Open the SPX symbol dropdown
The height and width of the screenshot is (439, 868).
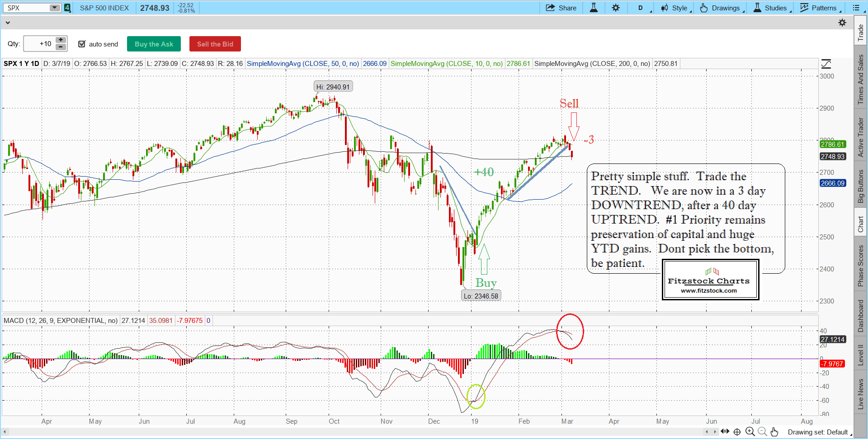(55, 8)
